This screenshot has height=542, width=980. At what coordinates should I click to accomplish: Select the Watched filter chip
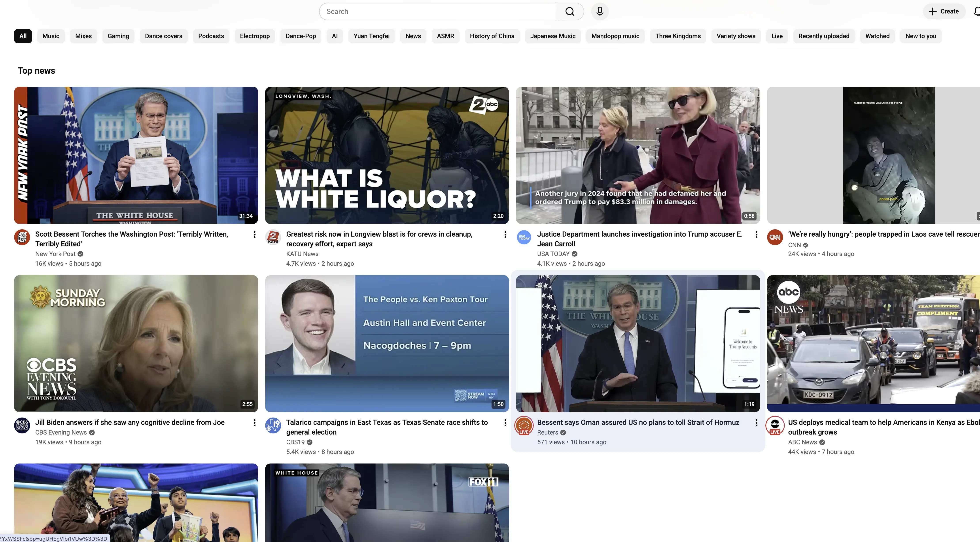[877, 36]
